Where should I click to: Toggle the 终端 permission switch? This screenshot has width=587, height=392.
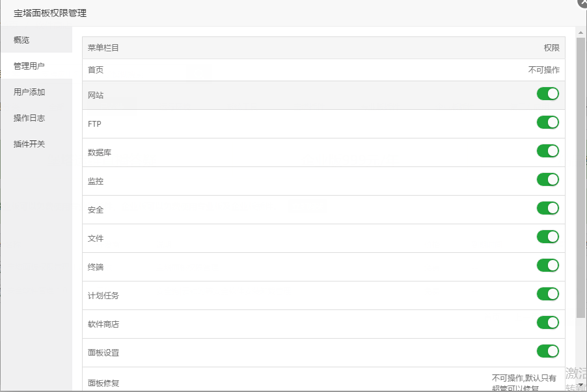pyautogui.click(x=547, y=266)
